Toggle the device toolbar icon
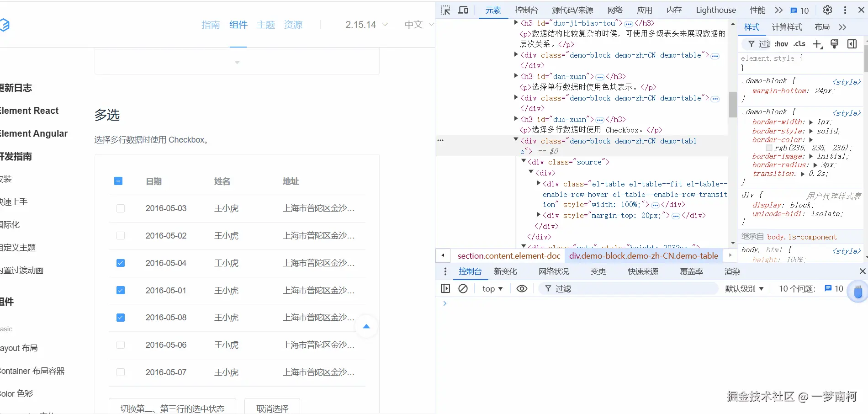Viewport: 868px width, 414px height. click(463, 10)
